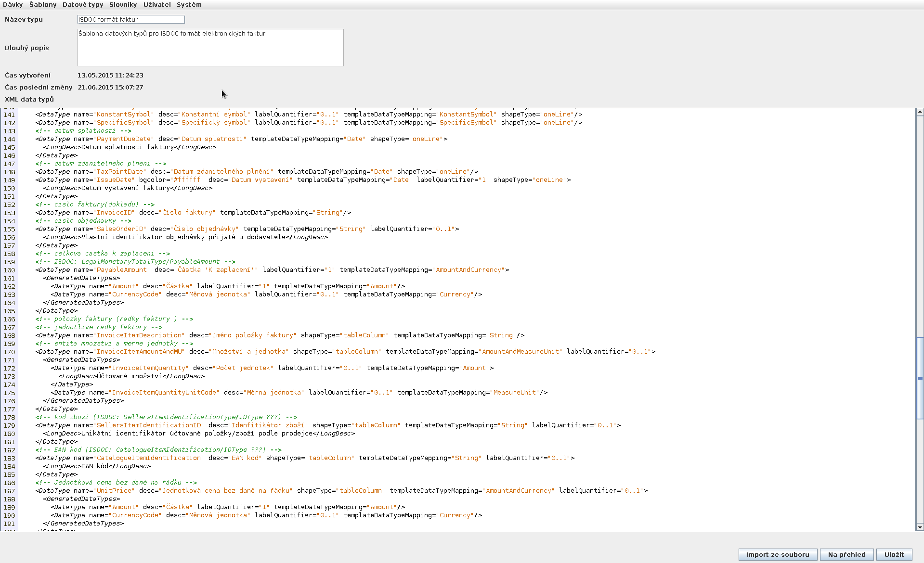The image size is (924, 563).
Task: Click the 'Číslo faktury' desc value
Action: 187,213
